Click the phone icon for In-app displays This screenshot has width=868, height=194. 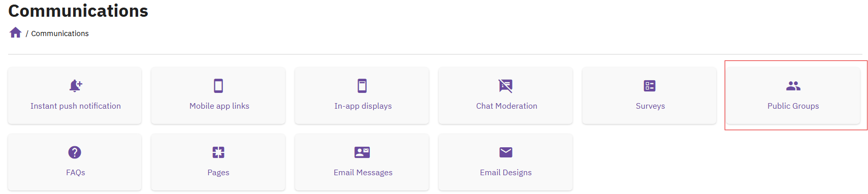(362, 86)
